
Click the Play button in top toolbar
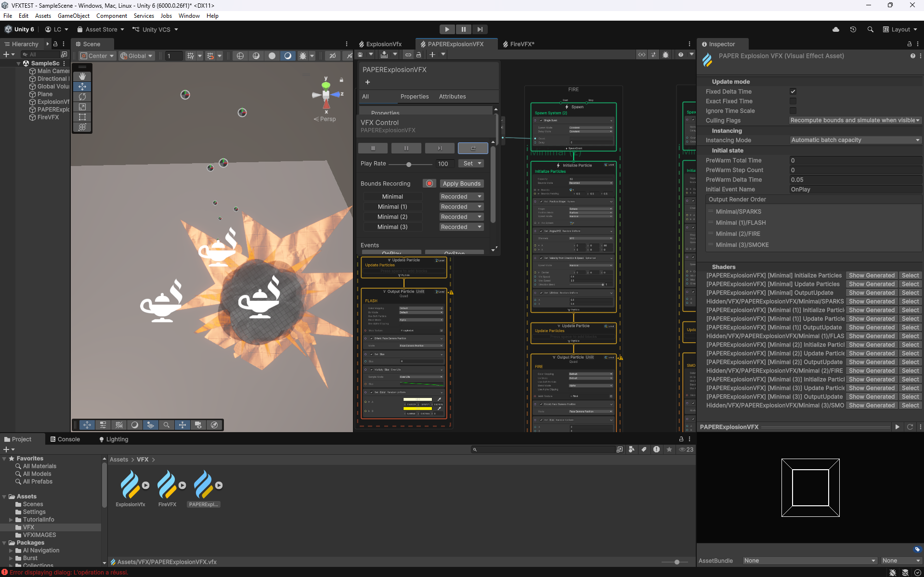coord(447,29)
